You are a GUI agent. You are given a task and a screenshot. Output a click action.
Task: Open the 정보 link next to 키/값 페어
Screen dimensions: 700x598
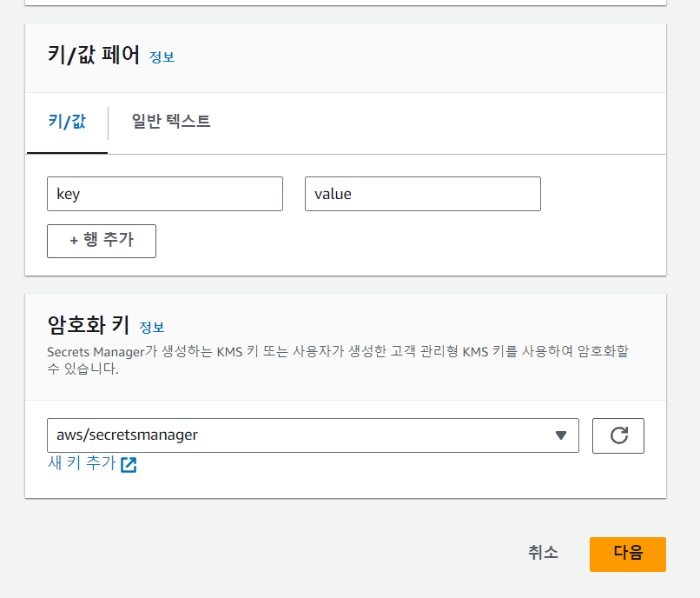tap(162, 56)
